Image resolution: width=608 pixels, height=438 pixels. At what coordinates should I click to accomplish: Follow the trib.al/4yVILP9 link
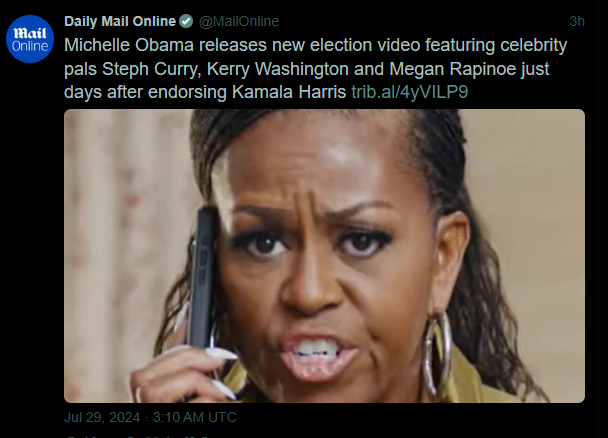coord(410,92)
